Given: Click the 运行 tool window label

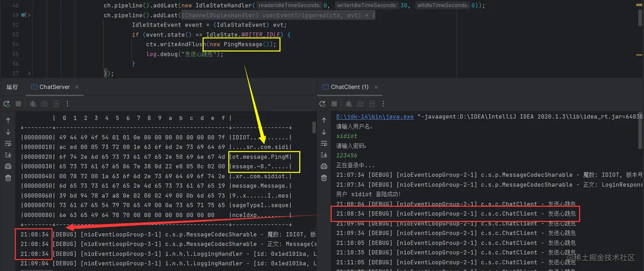Looking at the screenshot, I should [12, 87].
